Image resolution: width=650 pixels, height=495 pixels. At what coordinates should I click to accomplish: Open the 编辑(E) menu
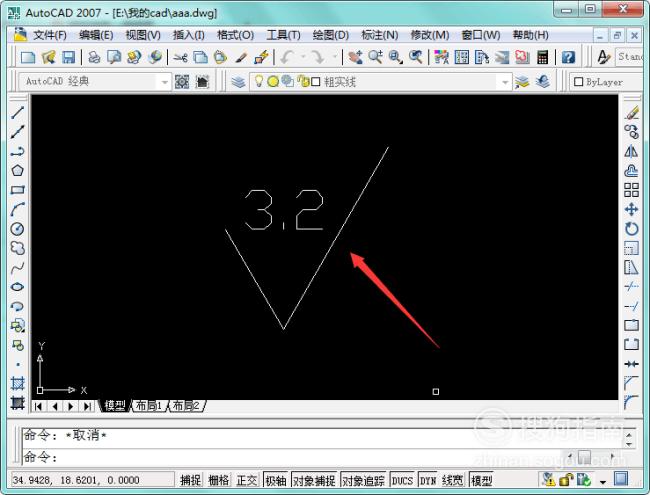coord(96,35)
